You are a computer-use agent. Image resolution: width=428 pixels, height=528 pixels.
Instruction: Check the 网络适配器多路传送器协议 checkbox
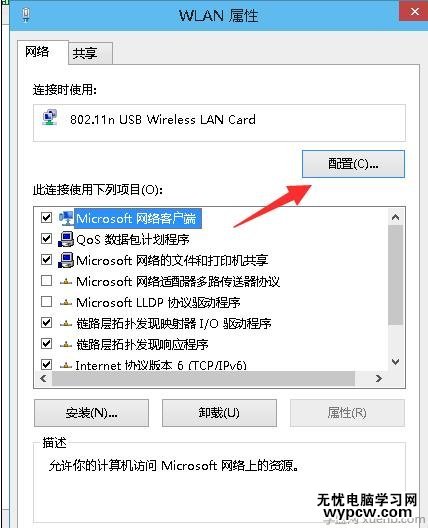46,280
